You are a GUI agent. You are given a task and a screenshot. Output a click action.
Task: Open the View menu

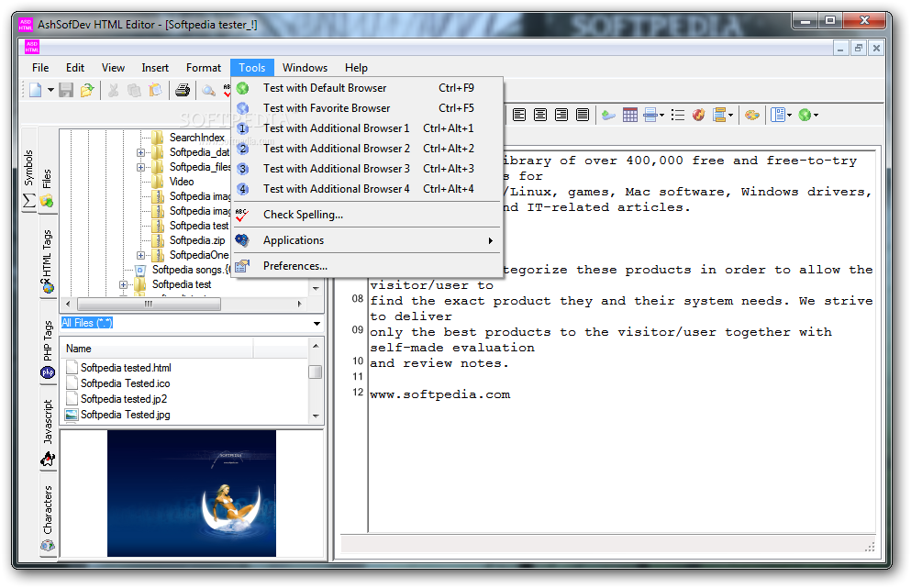coord(113,68)
